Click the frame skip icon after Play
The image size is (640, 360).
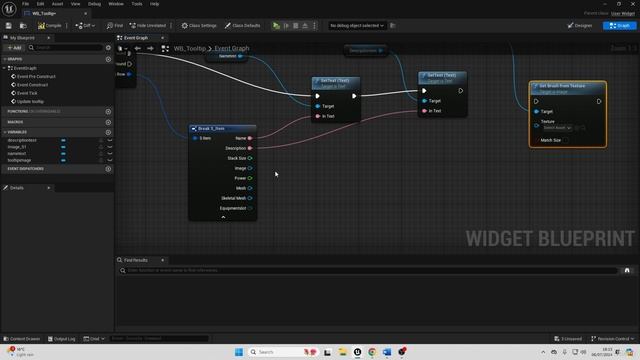[286, 26]
